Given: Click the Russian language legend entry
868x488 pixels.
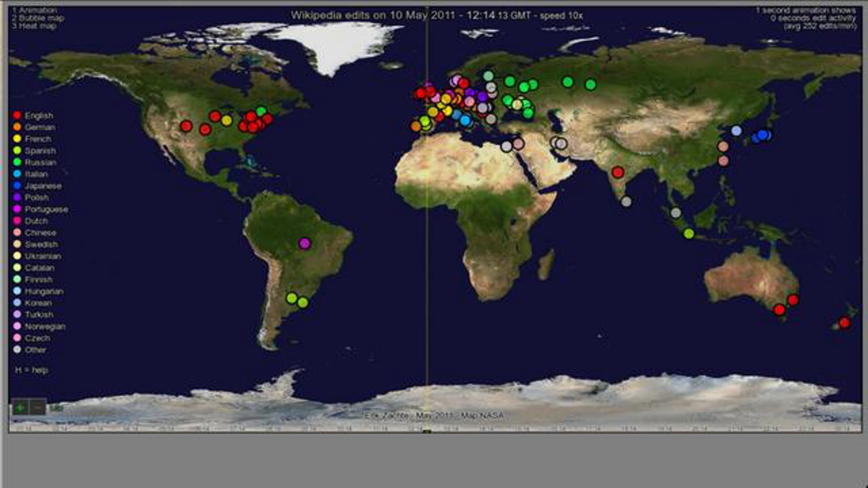Looking at the screenshot, I should (x=40, y=163).
